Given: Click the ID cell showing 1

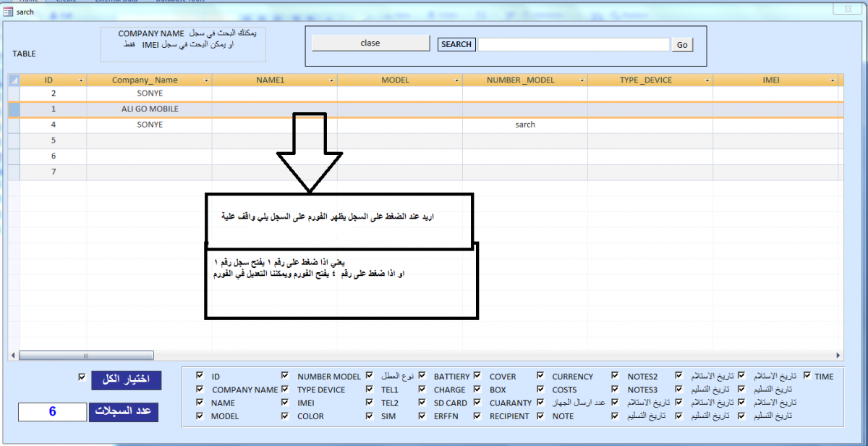Looking at the screenshot, I should click(54, 109).
